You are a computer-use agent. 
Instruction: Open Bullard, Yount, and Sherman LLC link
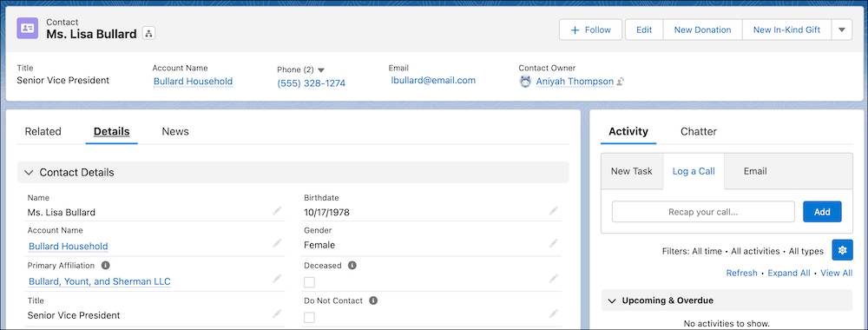coord(100,281)
